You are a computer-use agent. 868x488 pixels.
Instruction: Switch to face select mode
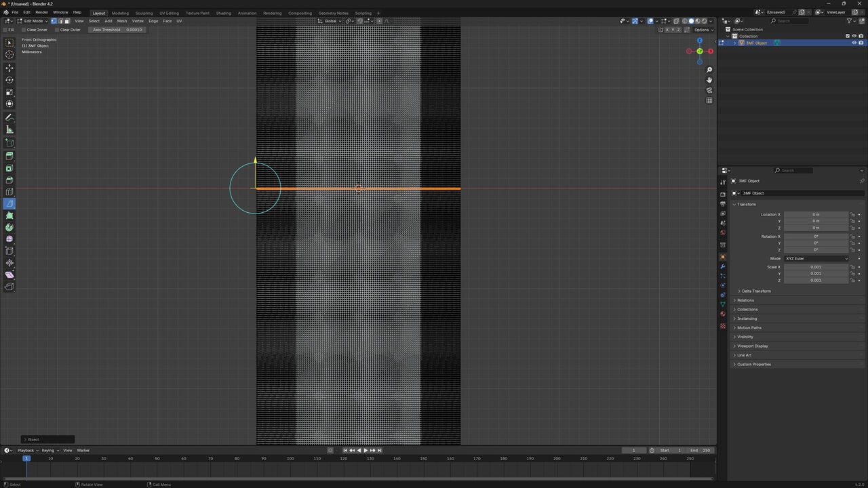[x=66, y=21]
